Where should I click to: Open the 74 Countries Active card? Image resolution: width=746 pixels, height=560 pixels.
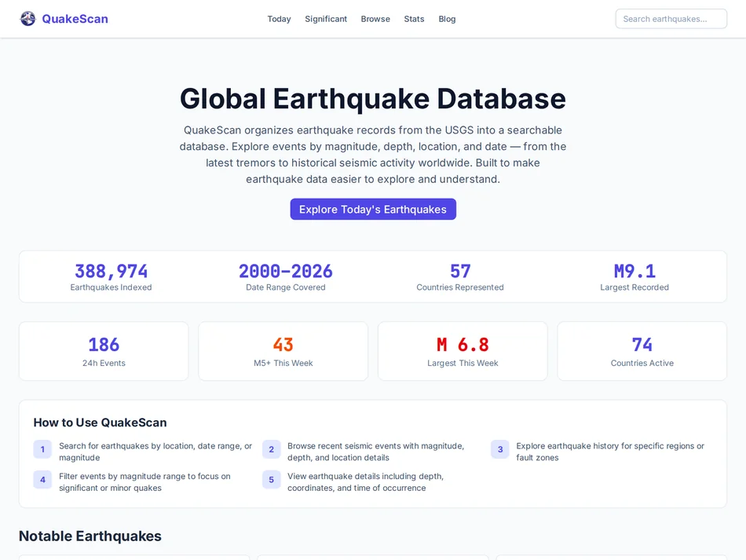point(642,351)
